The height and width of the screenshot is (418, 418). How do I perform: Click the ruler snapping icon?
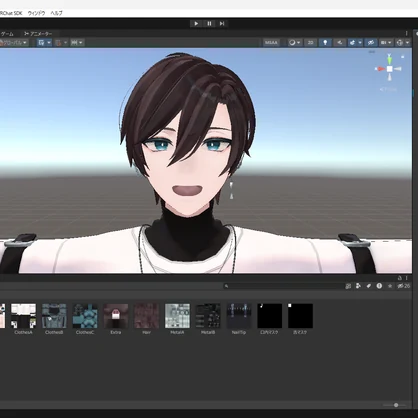tap(74, 42)
